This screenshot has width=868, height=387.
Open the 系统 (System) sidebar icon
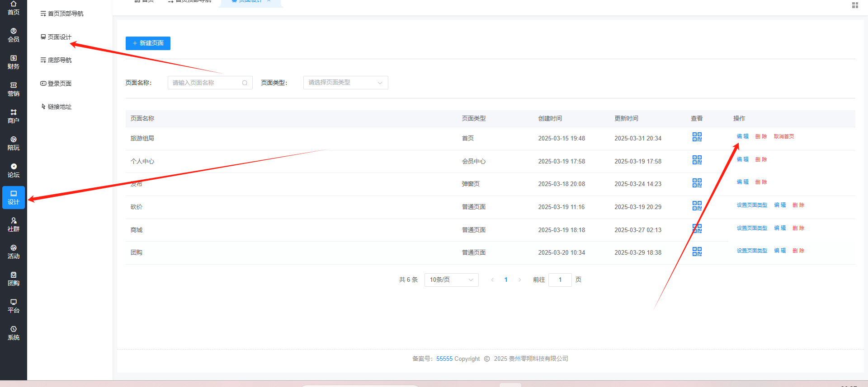[14, 333]
